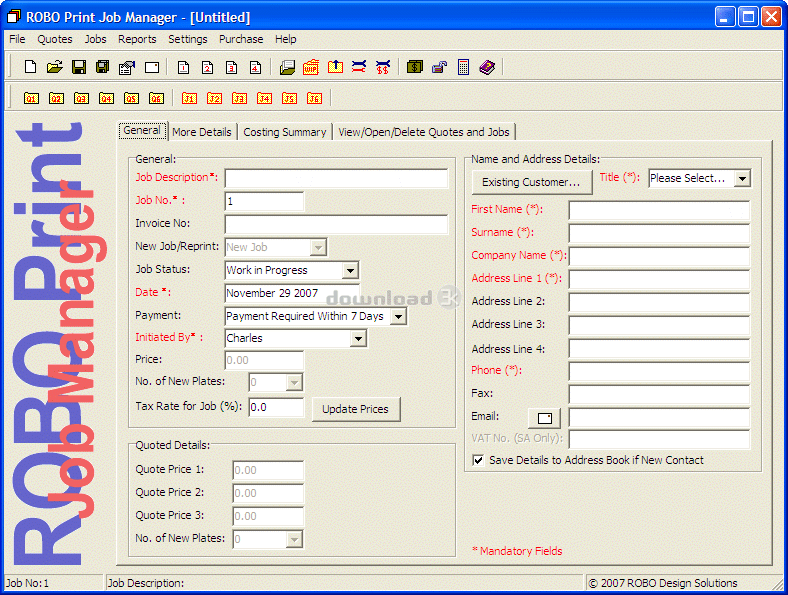This screenshot has height=595, width=788.
Task: Switch to View/Open/Delete Quotes and Jobs tab
Action: [424, 132]
